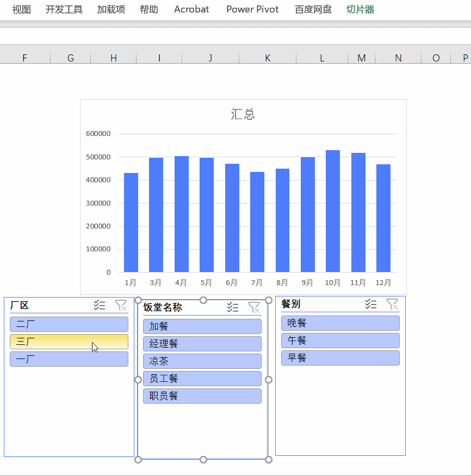This screenshot has height=476, width=471.
Task: Select 二厂 in the 厂区 slicer
Action: click(x=69, y=324)
